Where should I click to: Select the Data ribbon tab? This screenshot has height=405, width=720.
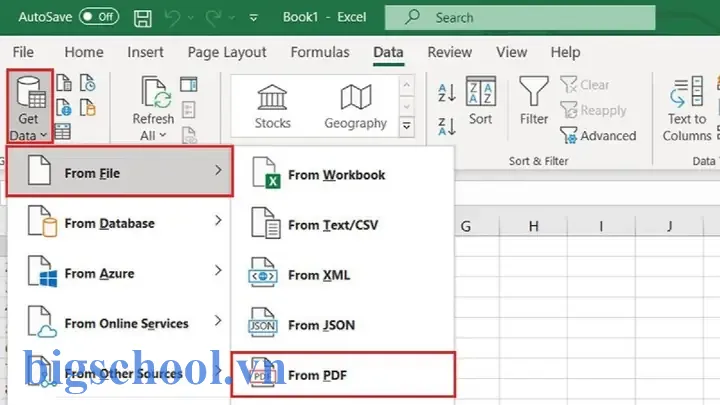pos(388,52)
